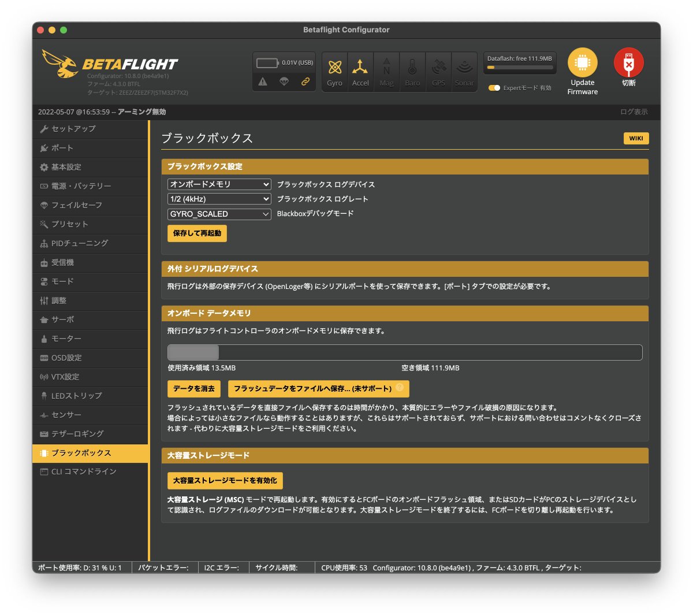Click the Betaflight bee logo
The height and width of the screenshot is (616, 693).
click(60, 63)
